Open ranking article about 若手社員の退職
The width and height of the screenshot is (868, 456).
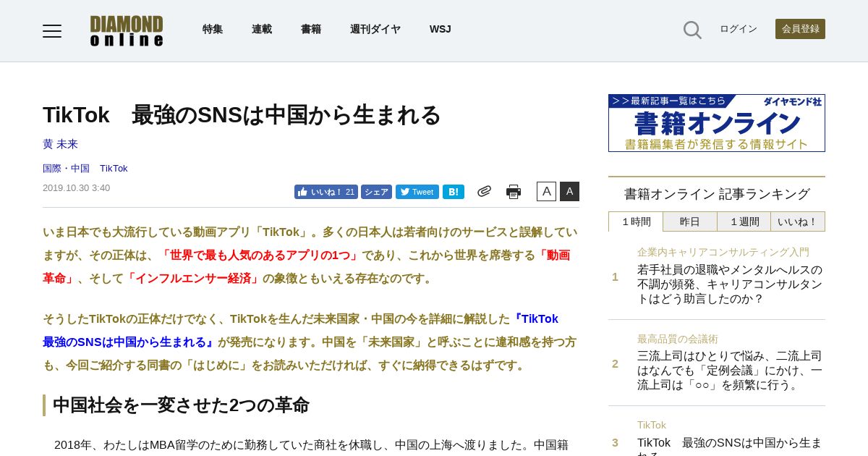(730, 284)
